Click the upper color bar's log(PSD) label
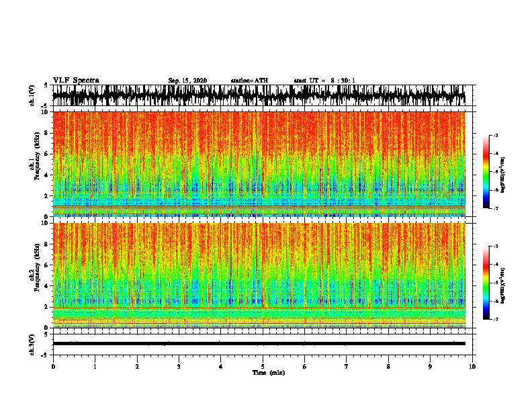Viewport: 532px width, 411px height. (x=502, y=175)
